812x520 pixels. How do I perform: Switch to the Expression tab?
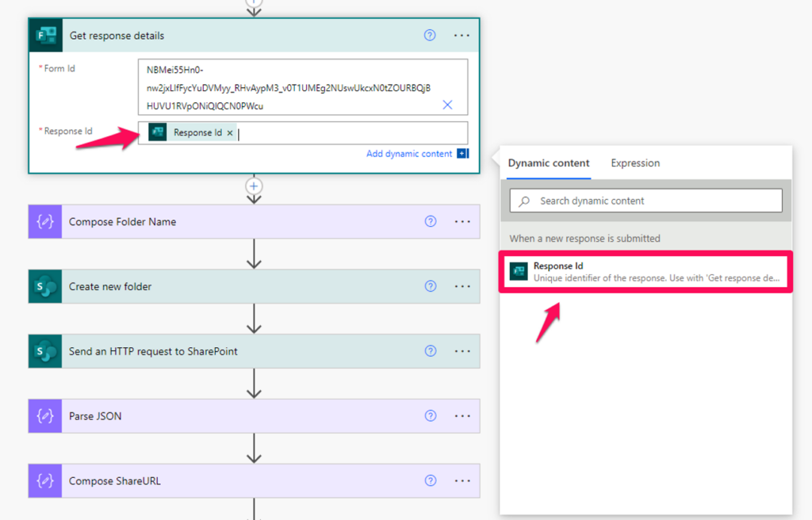click(634, 163)
